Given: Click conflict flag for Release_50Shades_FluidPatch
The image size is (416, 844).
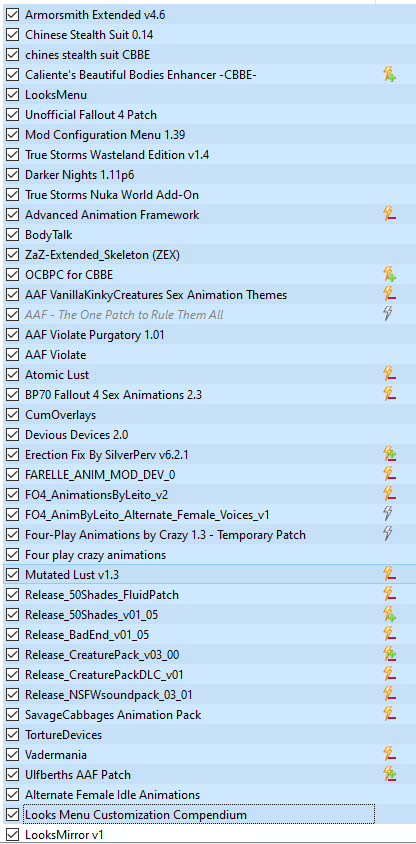Looking at the screenshot, I should (x=390, y=594).
